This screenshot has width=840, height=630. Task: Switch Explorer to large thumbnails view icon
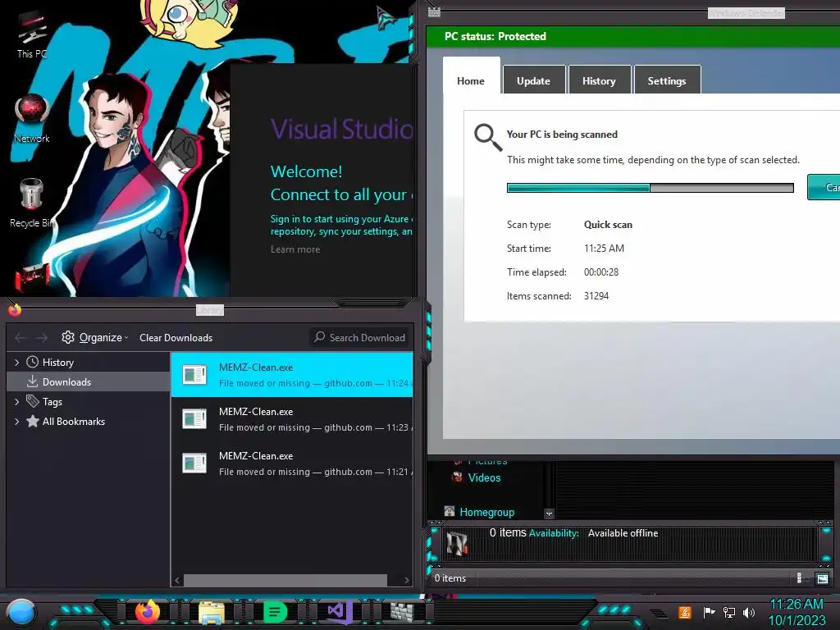coord(822,578)
